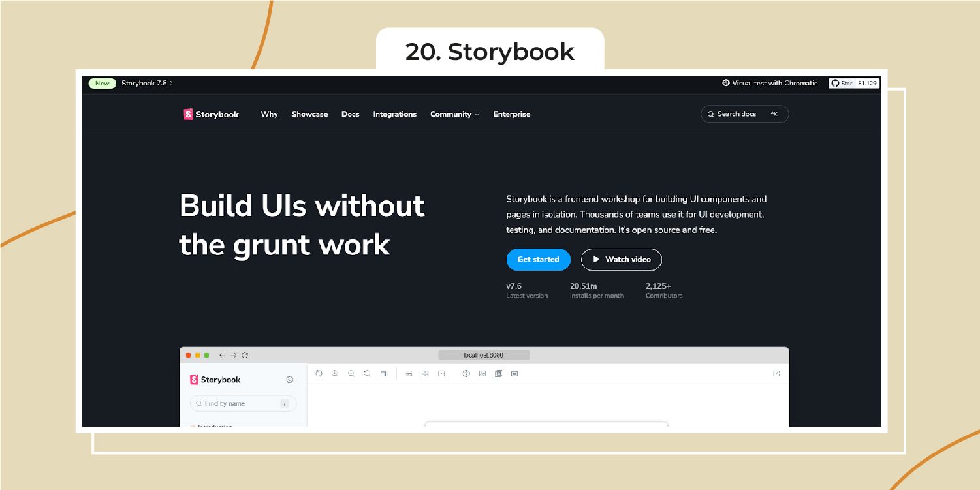980x490 pixels.
Task: Click the stacked-windows icon left of toolbar separator
Action: (384, 374)
